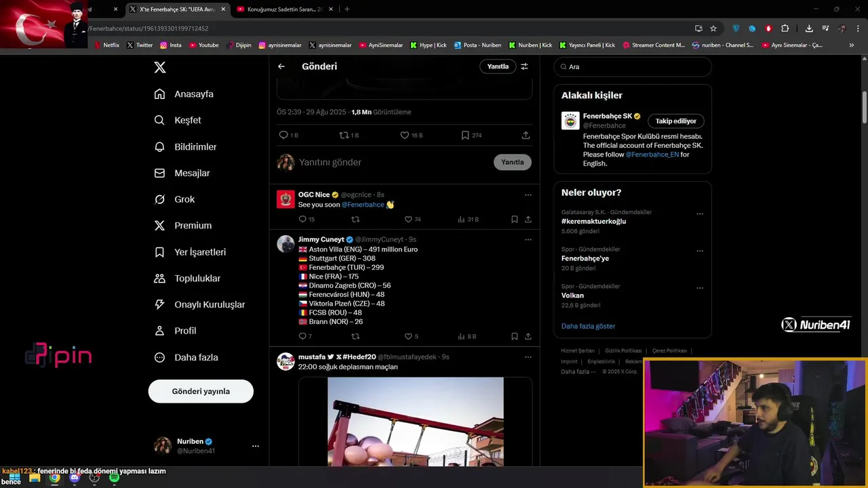
Task: Open Nuriben account options menu
Action: click(256, 446)
